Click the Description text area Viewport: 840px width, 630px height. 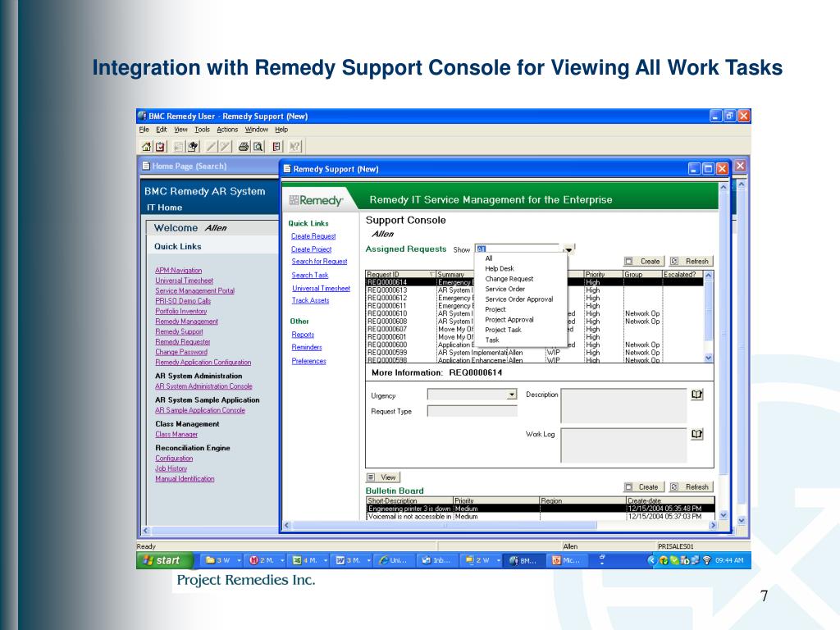pos(623,406)
